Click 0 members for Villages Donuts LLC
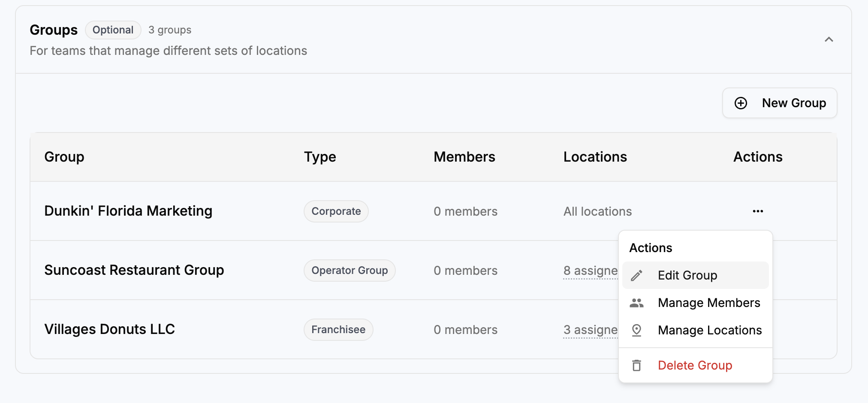The height and width of the screenshot is (403, 868). [465, 330]
